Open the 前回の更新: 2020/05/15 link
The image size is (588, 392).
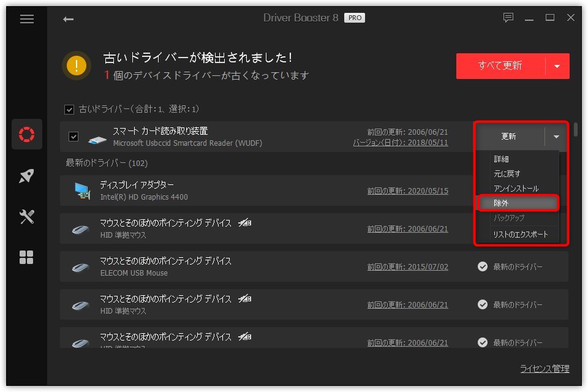click(x=408, y=191)
